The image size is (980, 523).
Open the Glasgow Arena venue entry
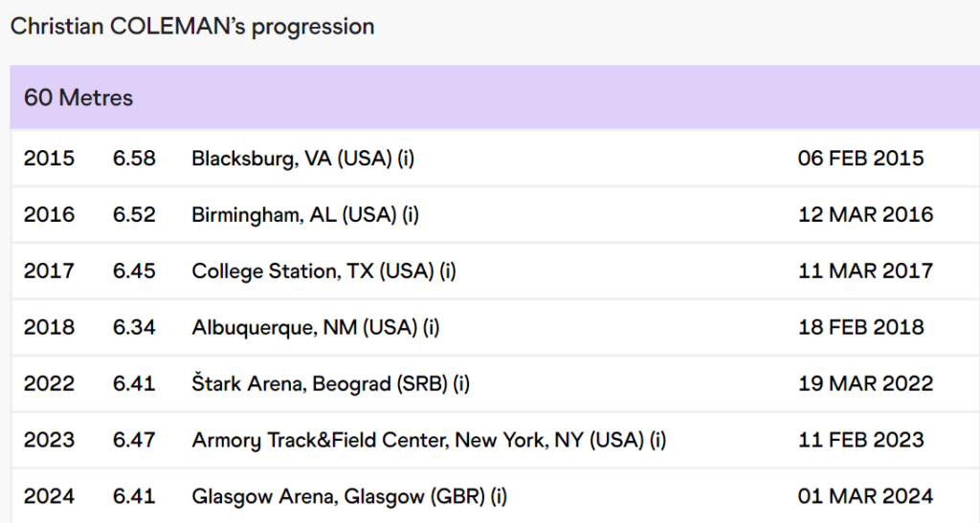click(x=349, y=497)
